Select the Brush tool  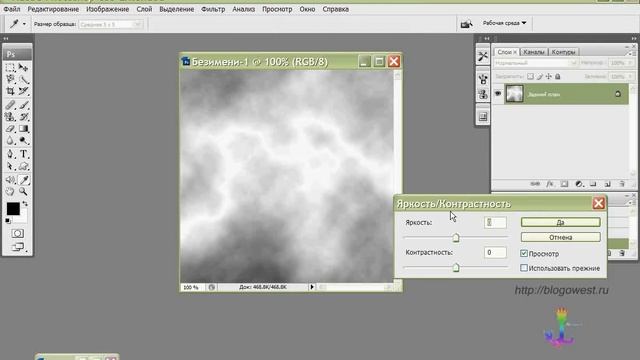(23, 105)
